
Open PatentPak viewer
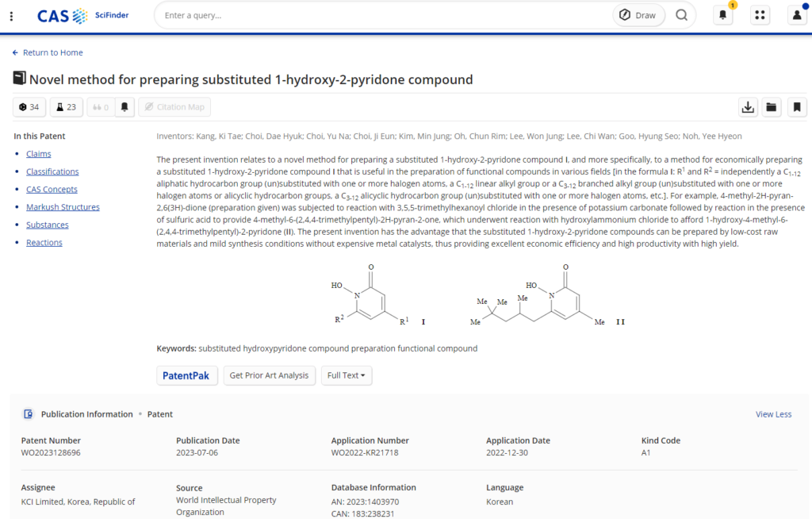(x=186, y=375)
